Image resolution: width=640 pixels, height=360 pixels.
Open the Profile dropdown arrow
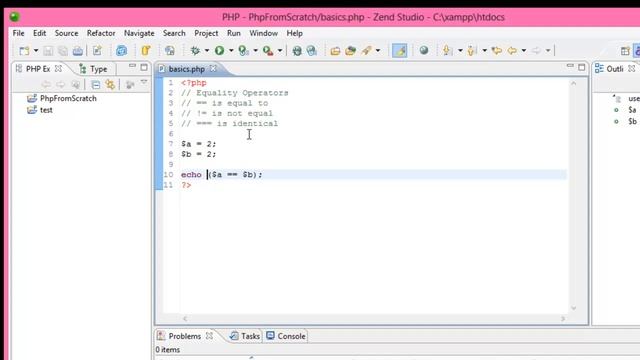pyautogui.click(x=256, y=51)
